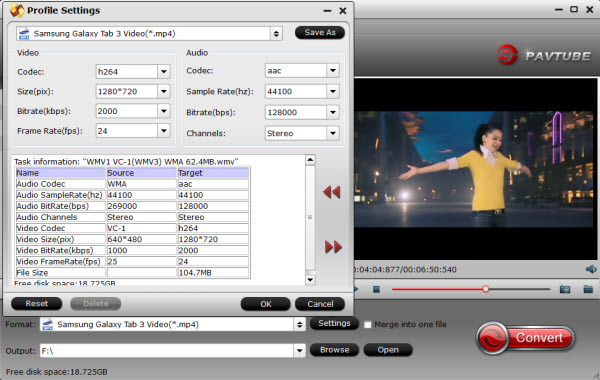This screenshot has height=380, width=600.
Task: Click the Name column header
Action: (60, 173)
